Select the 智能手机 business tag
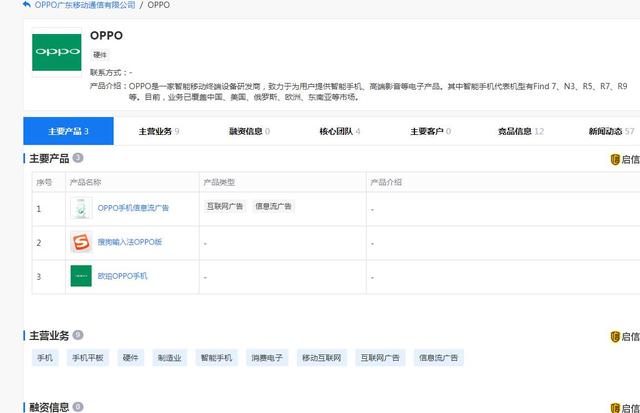640x413 pixels. pyautogui.click(x=215, y=357)
